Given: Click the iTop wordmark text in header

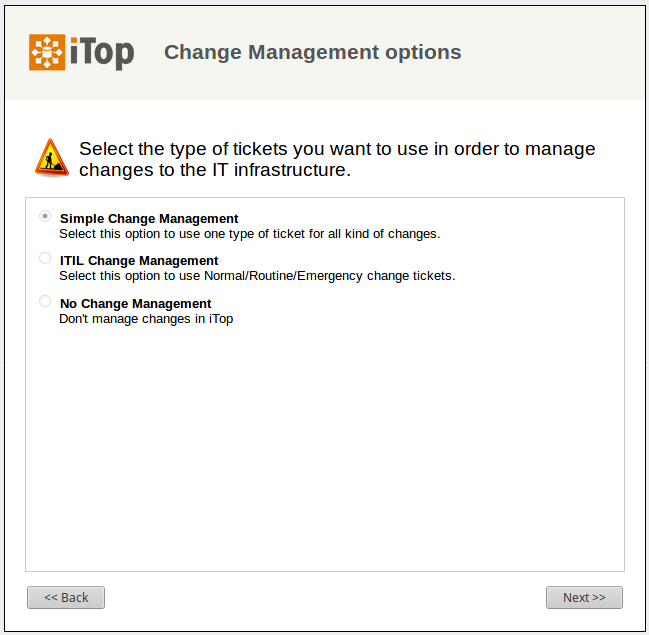Looking at the screenshot, I should coord(102,52).
